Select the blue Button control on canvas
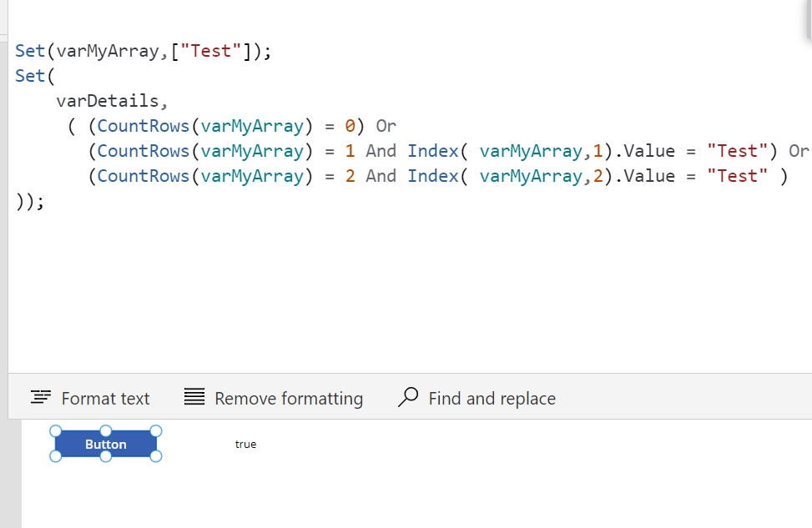 106,444
